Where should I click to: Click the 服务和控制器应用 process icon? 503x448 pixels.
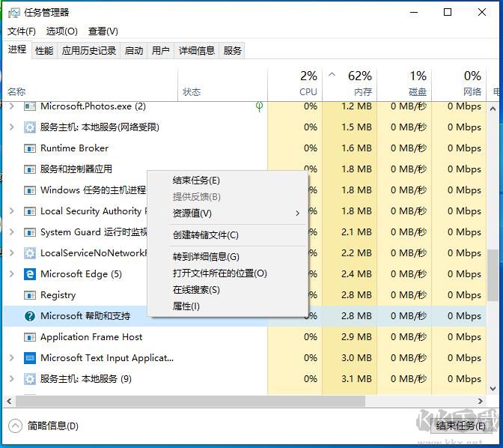[30, 169]
